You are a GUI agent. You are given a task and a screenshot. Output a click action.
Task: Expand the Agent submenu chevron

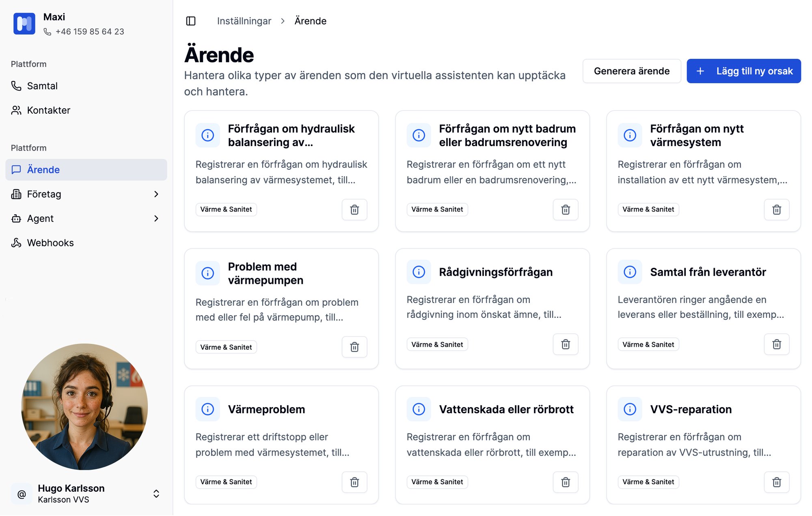(x=156, y=219)
